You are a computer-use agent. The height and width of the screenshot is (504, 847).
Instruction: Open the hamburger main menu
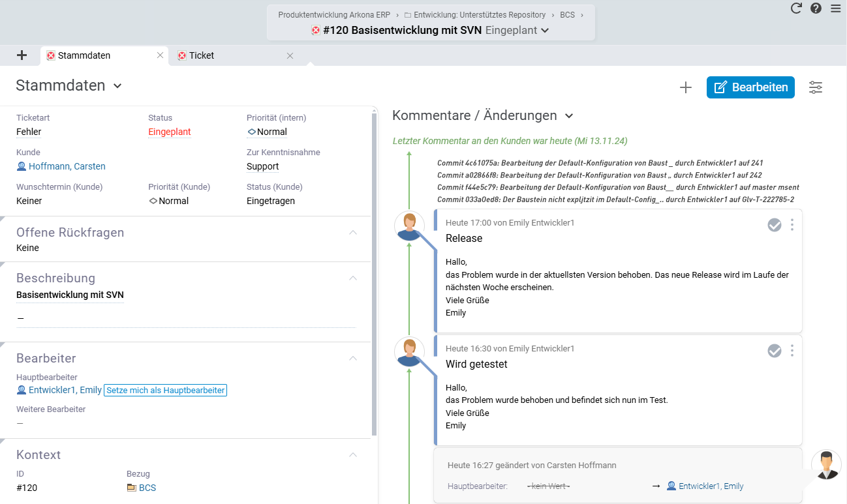click(836, 8)
